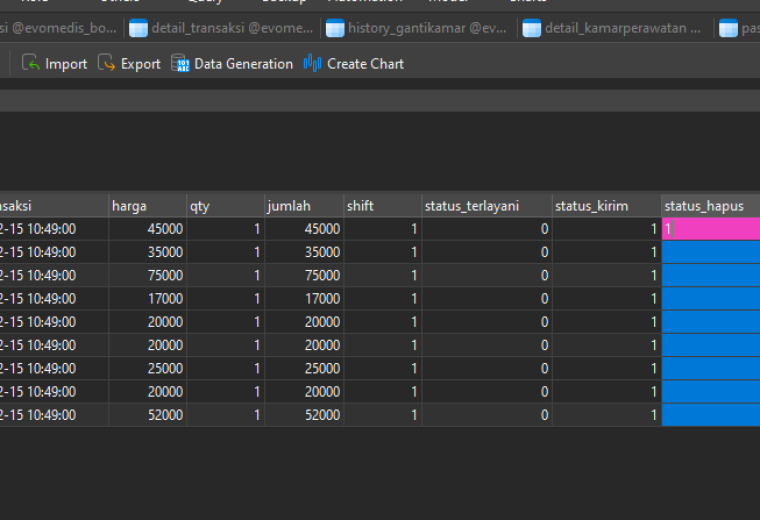Open the detail_kamarperawatan tab
Screen dimensions: 760x520
615,28
